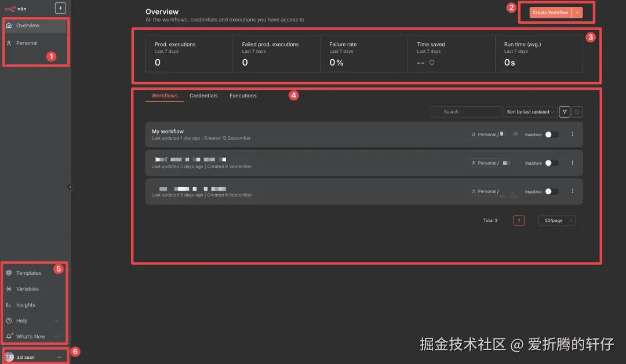
Task: Switch to the Credentials tab
Action: (x=203, y=96)
